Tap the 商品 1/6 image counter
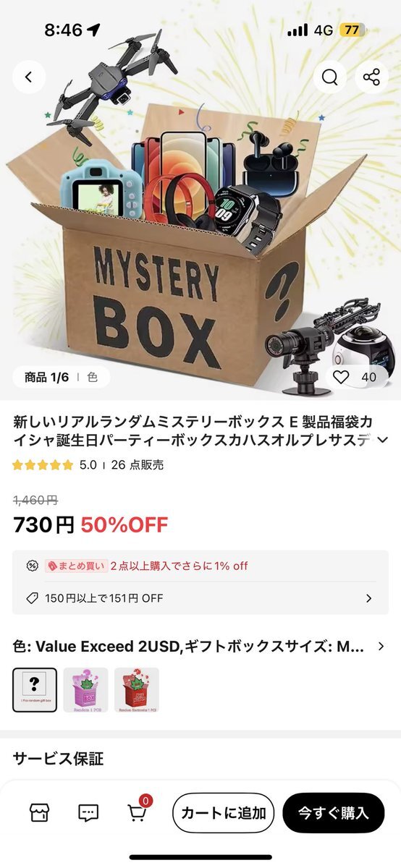401x868 pixels. click(x=46, y=377)
